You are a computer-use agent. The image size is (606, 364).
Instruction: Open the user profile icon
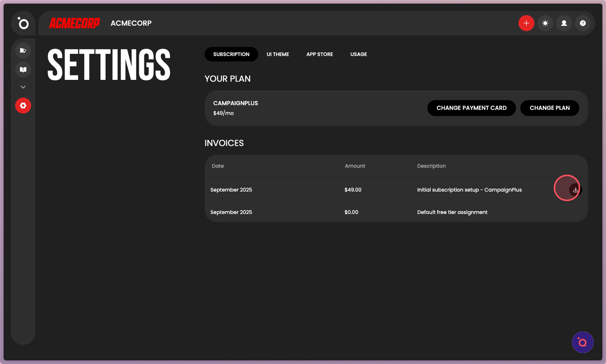(564, 23)
